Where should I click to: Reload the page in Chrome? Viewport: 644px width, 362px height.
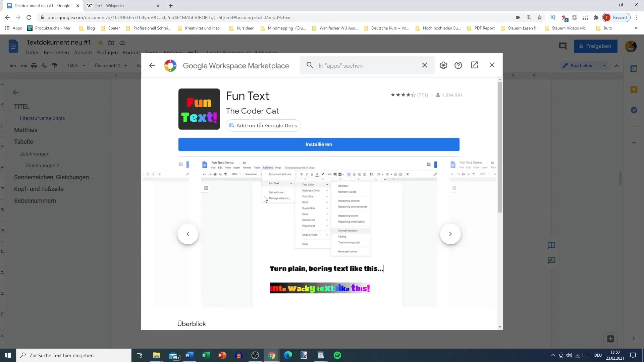[29, 17]
